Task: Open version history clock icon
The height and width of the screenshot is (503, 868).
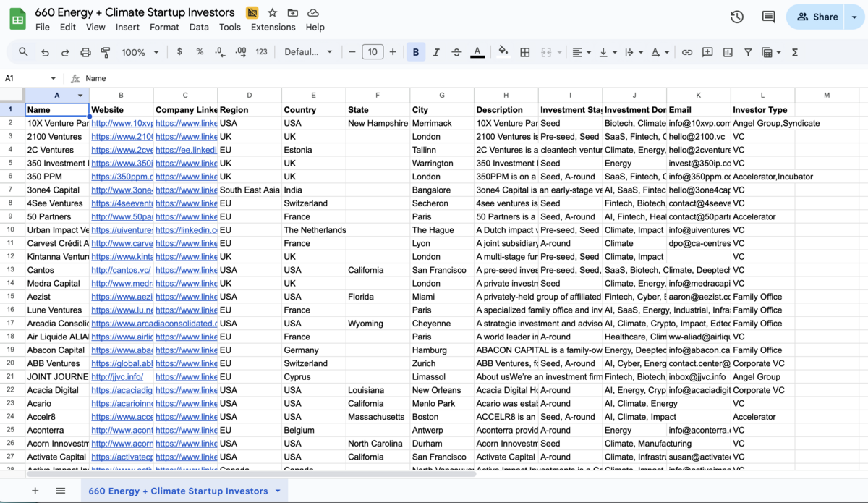Action: 736,17
